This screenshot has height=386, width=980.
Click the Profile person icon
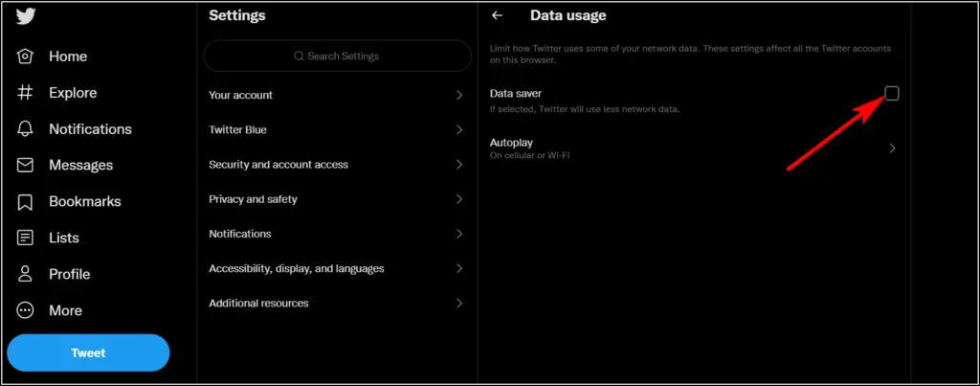[25, 274]
